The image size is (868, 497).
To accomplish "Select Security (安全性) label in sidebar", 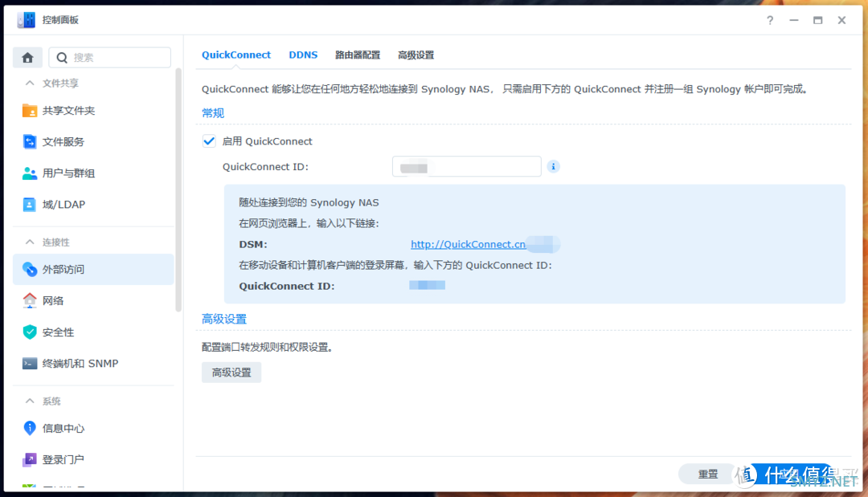I will 58,332.
